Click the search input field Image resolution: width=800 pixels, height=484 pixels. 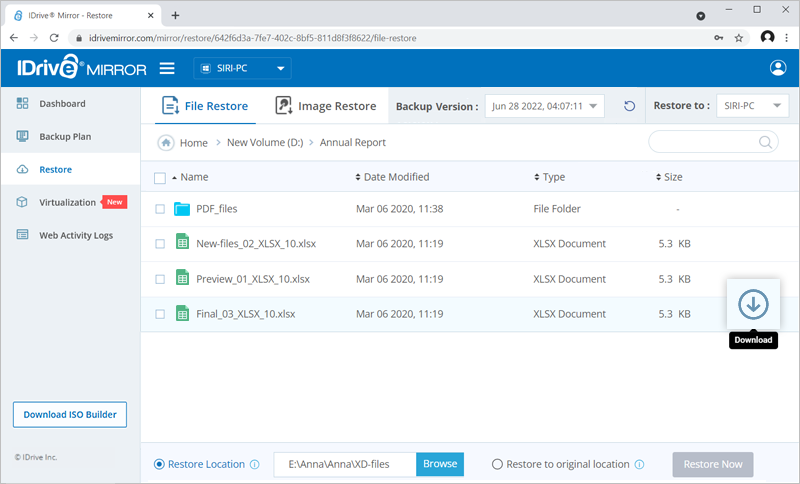pyautogui.click(x=713, y=142)
